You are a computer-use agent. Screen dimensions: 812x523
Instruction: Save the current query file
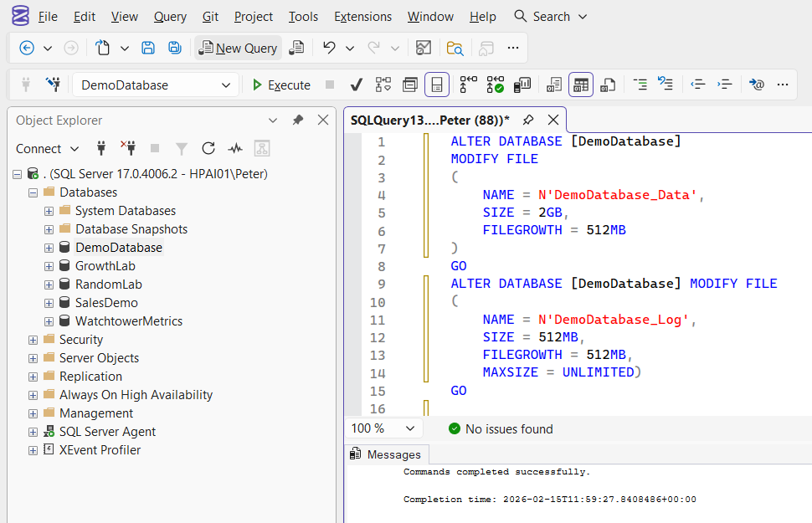tap(148, 48)
